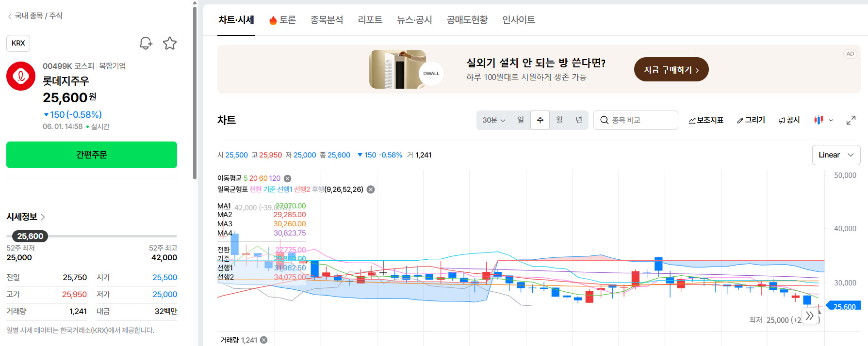Switch to 차트·시세 tab
The image size is (868, 346).
click(x=236, y=20)
